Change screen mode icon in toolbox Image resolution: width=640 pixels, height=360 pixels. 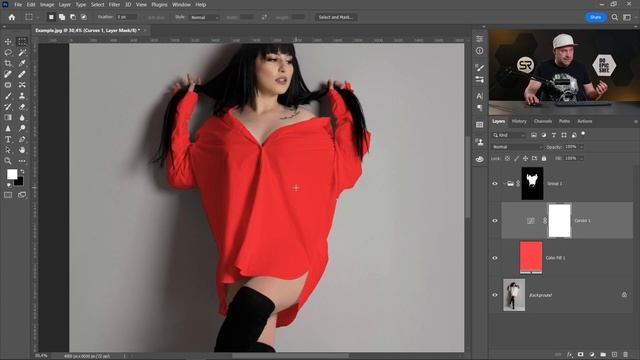click(22, 195)
